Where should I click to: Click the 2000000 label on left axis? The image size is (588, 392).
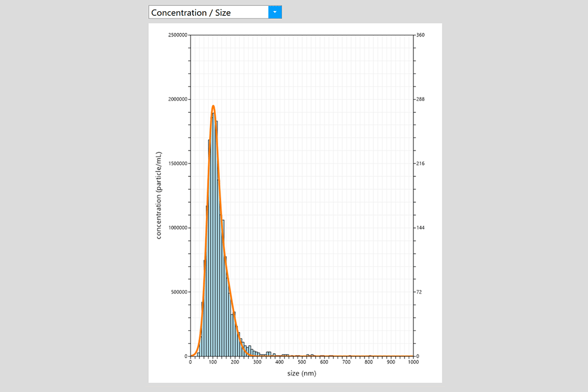[176, 99]
